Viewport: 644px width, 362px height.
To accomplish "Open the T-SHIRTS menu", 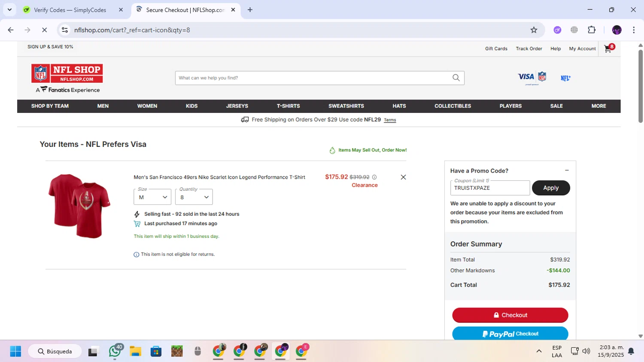I will (288, 106).
